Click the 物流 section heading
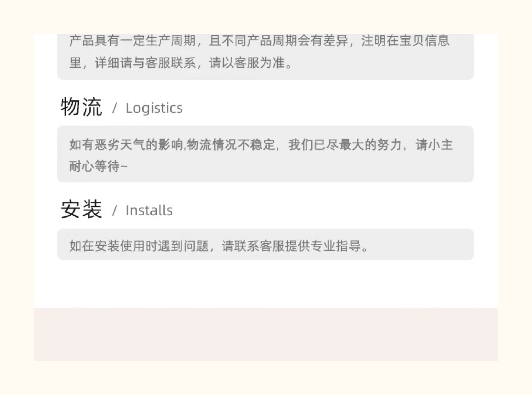Screen dimensions: 532x395 pos(81,107)
